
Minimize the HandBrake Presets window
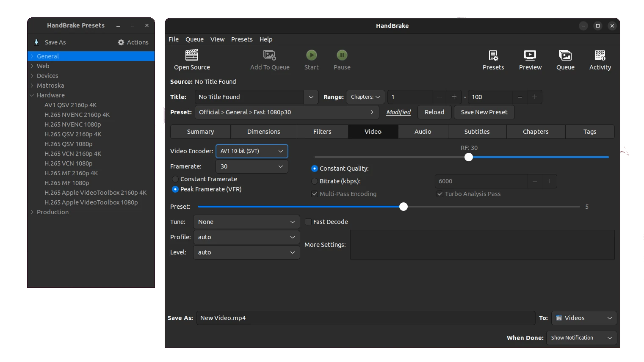click(118, 26)
